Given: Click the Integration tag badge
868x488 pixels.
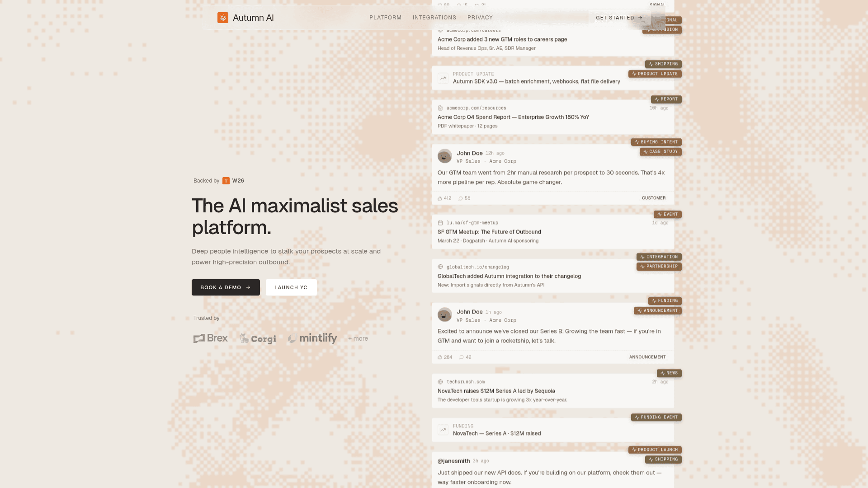Looking at the screenshot, I should coord(659,257).
